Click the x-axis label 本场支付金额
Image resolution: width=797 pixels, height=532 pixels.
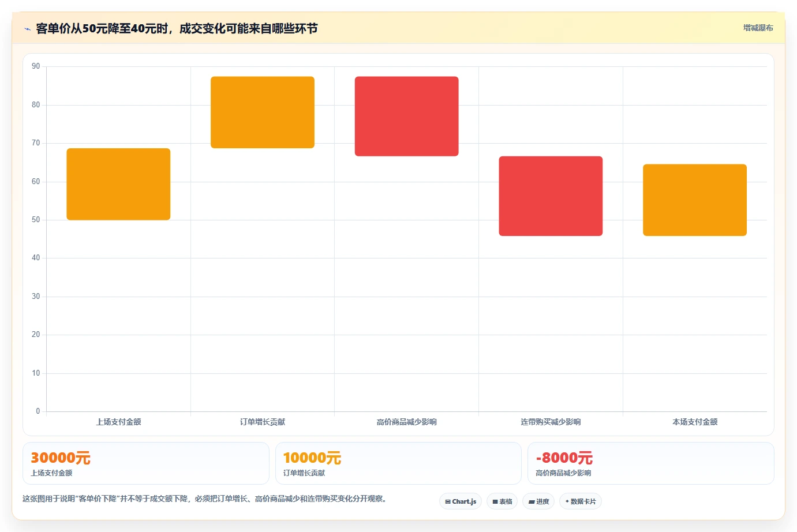(695, 422)
